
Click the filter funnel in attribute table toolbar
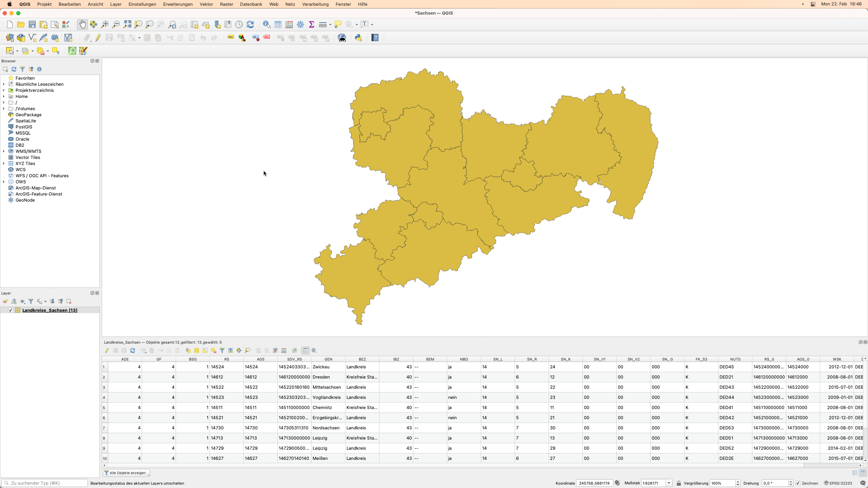[222, 350]
